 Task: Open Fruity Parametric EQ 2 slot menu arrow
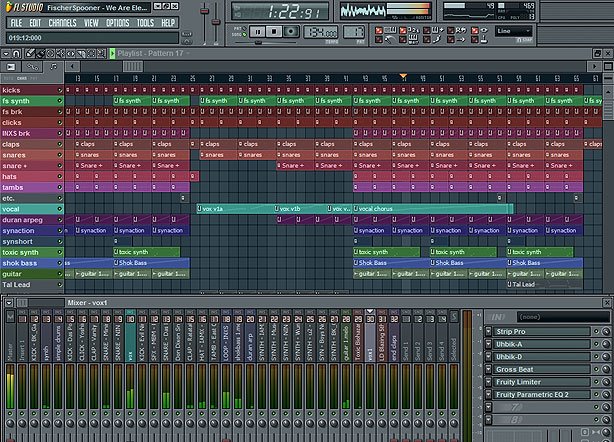488,394
